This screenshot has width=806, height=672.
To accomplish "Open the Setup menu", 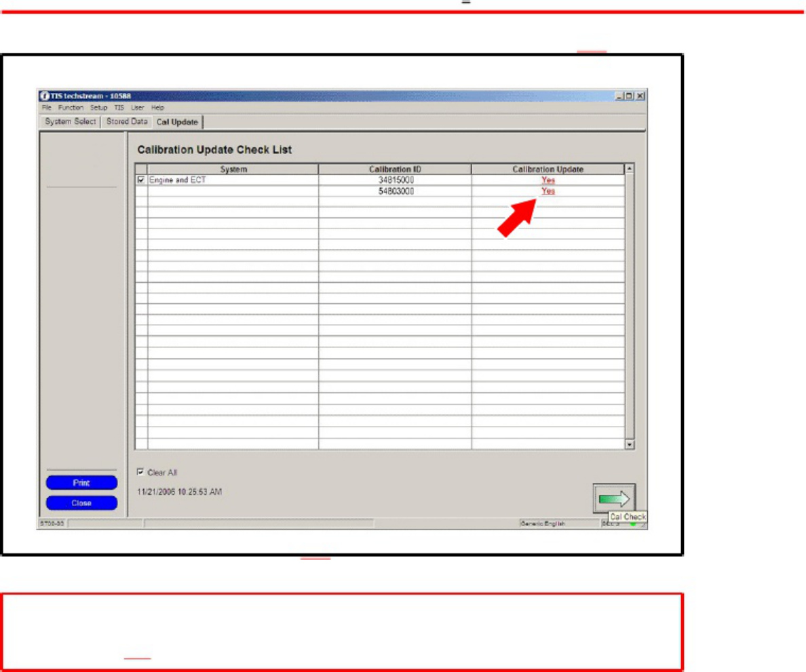I will point(98,107).
